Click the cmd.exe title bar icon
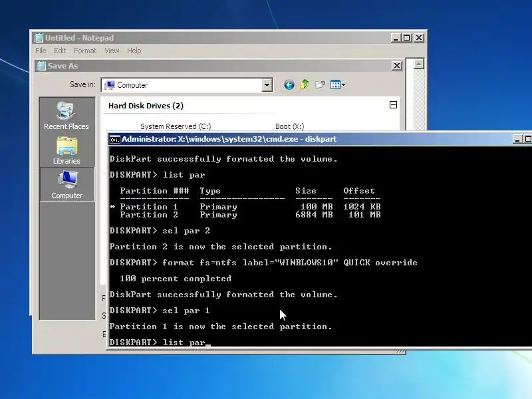532x399 pixels. click(115, 139)
